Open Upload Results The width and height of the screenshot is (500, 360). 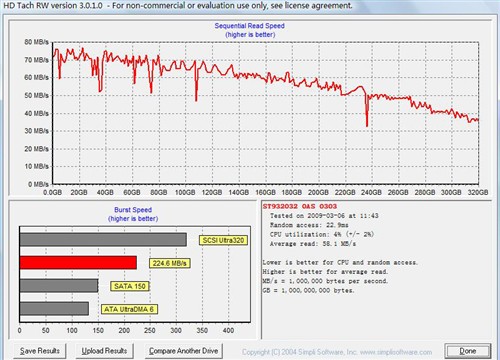(x=104, y=351)
